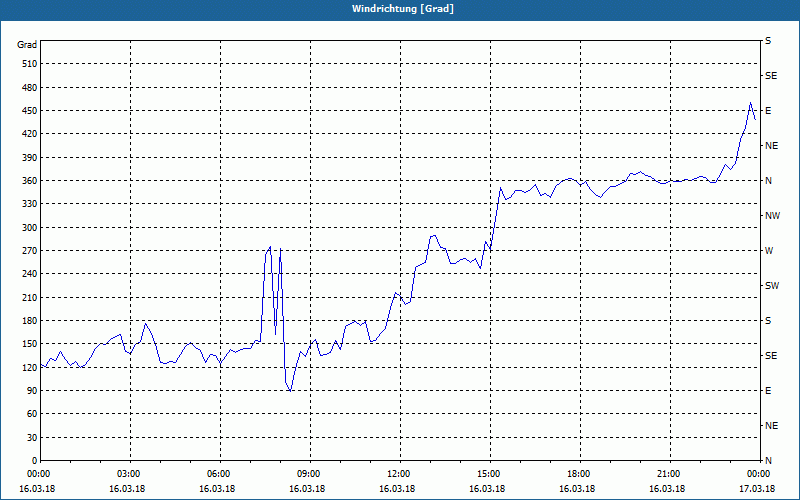
Task: Click the E compass label level with 450
Action: coord(768,111)
